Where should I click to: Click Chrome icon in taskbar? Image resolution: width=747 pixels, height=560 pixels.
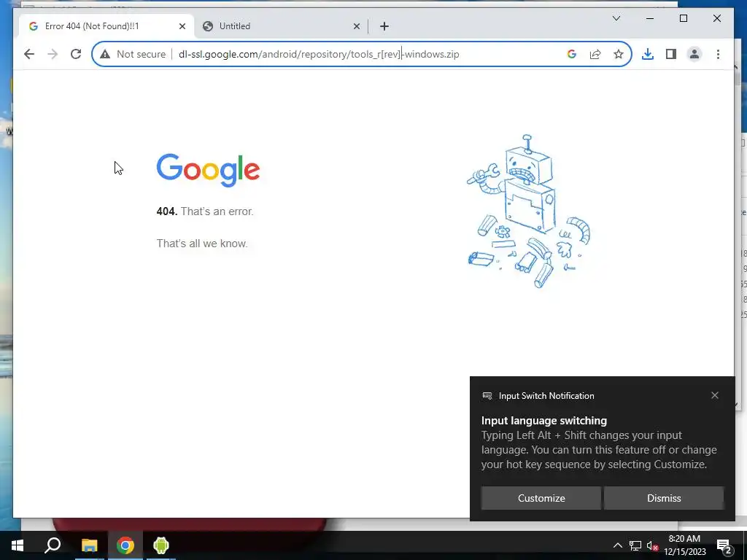pos(125,545)
